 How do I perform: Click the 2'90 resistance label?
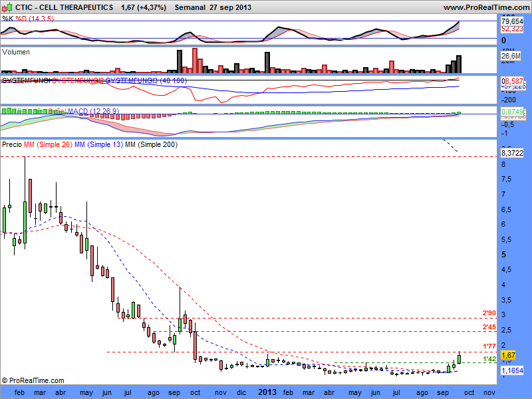(489, 313)
